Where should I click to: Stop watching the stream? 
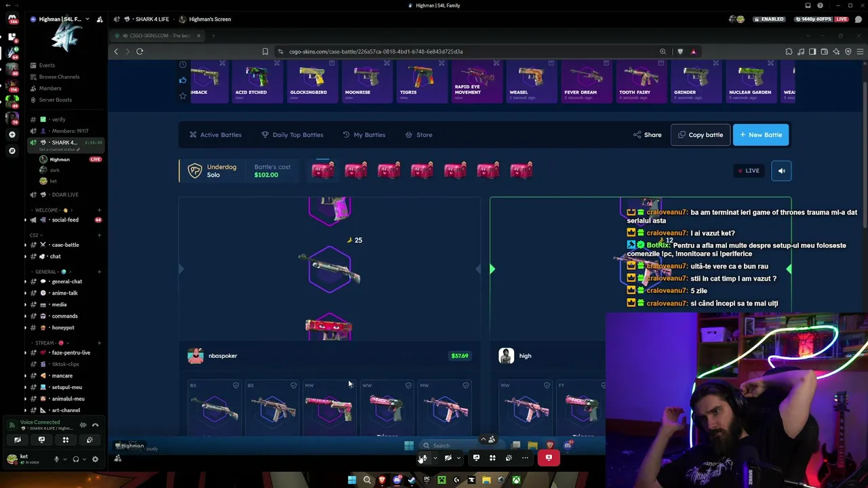pos(549,457)
